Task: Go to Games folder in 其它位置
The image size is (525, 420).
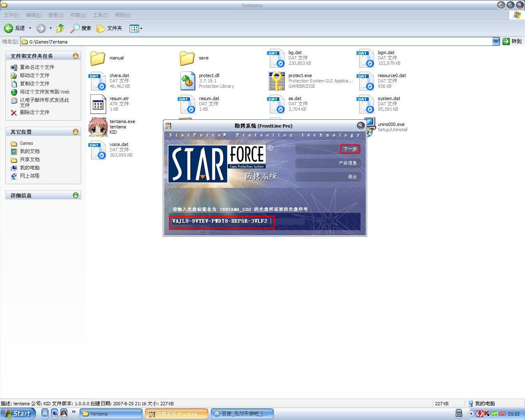Action: 26,143
